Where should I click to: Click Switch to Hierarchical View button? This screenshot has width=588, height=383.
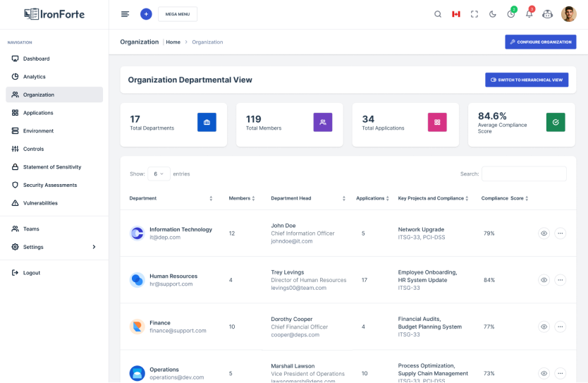click(526, 80)
